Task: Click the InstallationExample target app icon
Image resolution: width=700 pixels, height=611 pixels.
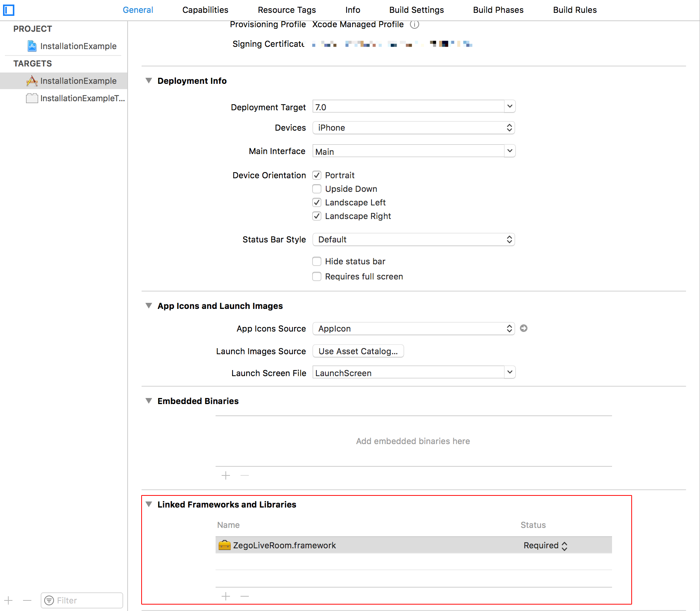Action: [x=32, y=81]
